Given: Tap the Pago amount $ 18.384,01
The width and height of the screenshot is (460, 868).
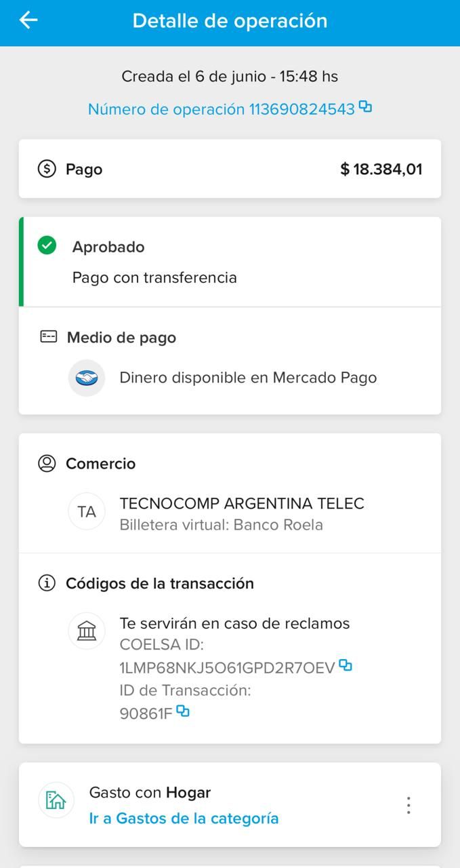Looking at the screenshot, I should pos(381,169).
